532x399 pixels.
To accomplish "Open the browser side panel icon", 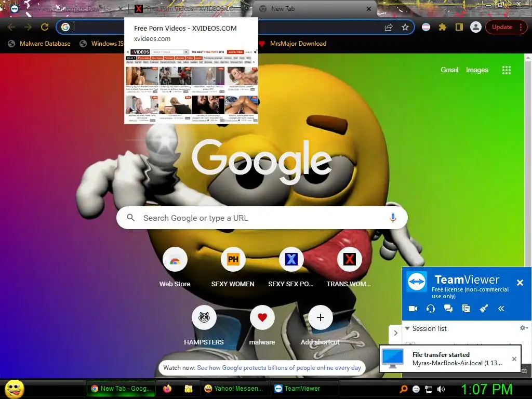I will coord(459,27).
